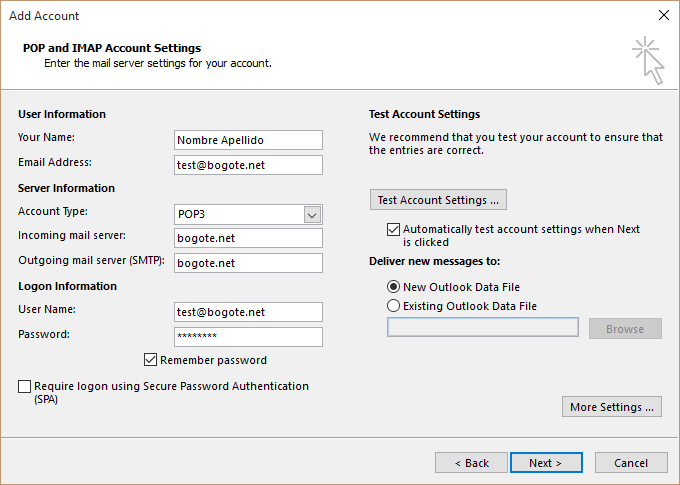Close the Add Account dialog
This screenshot has height=485, width=680.
[x=663, y=16]
